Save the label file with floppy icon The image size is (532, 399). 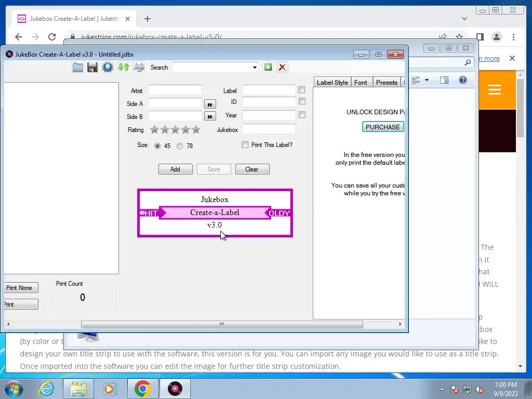click(x=92, y=67)
